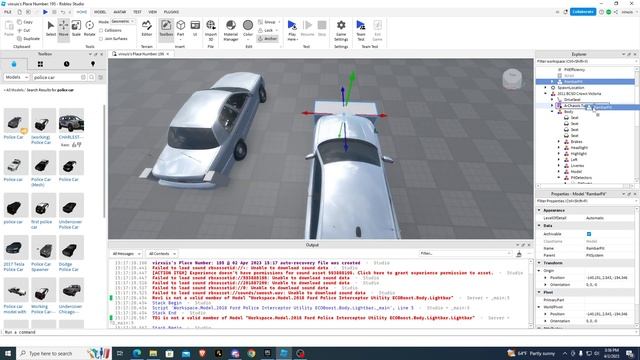Click the Color tool in Edit group
Screen dimensions: 640x360
248,29
